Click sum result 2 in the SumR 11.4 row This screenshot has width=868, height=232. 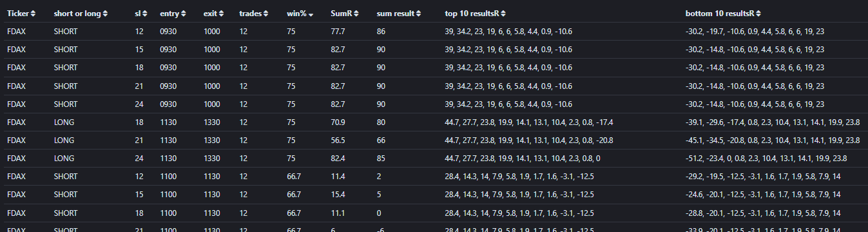pyautogui.click(x=379, y=176)
